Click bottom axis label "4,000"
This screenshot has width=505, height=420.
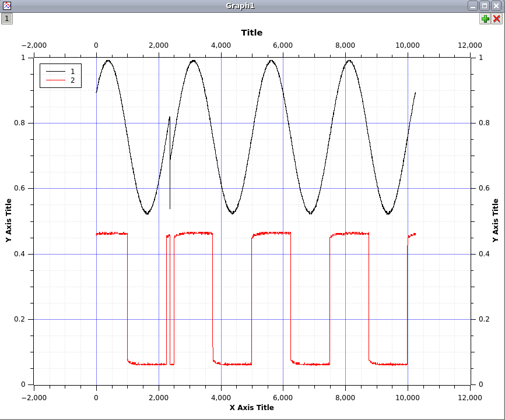(221, 398)
